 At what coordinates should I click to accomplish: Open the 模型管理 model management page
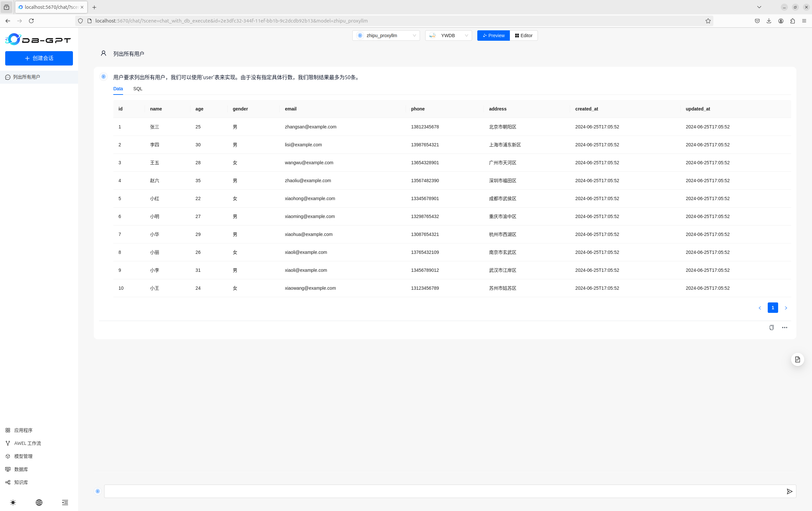coord(23,456)
